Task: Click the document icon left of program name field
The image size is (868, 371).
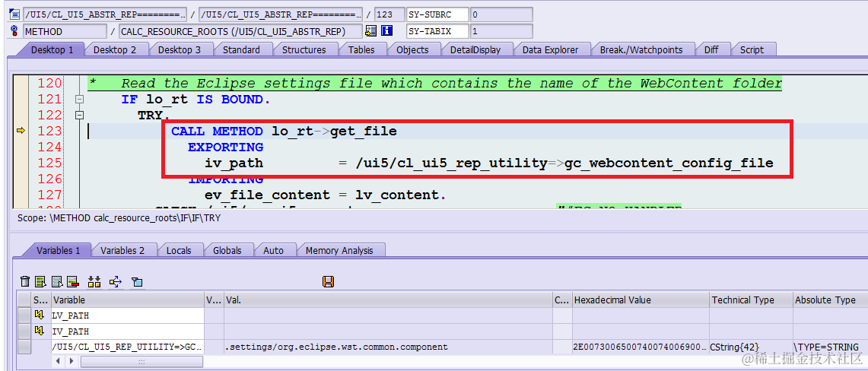Action: pos(14,14)
